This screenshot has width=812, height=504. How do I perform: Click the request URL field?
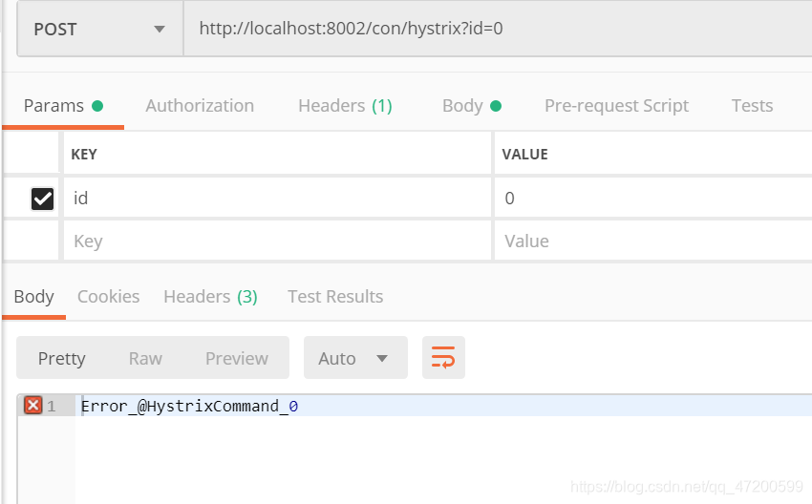pyautogui.click(x=498, y=29)
